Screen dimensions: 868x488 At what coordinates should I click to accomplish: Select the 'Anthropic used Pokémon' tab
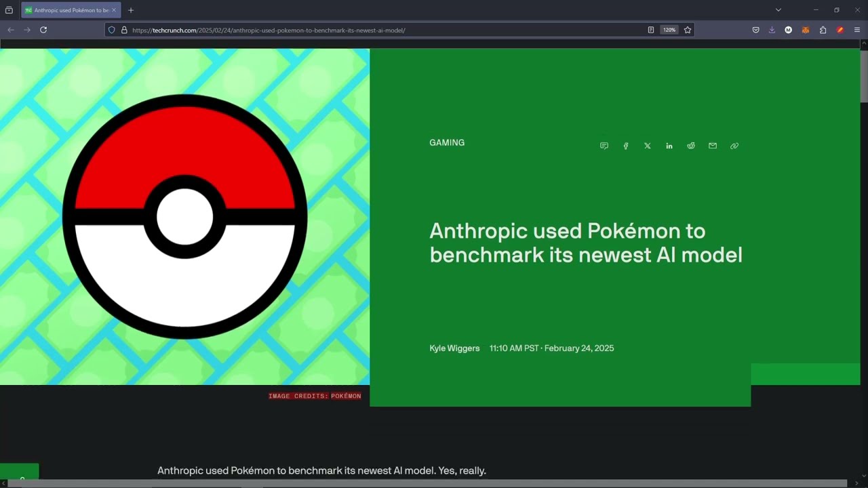(x=71, y=10)
